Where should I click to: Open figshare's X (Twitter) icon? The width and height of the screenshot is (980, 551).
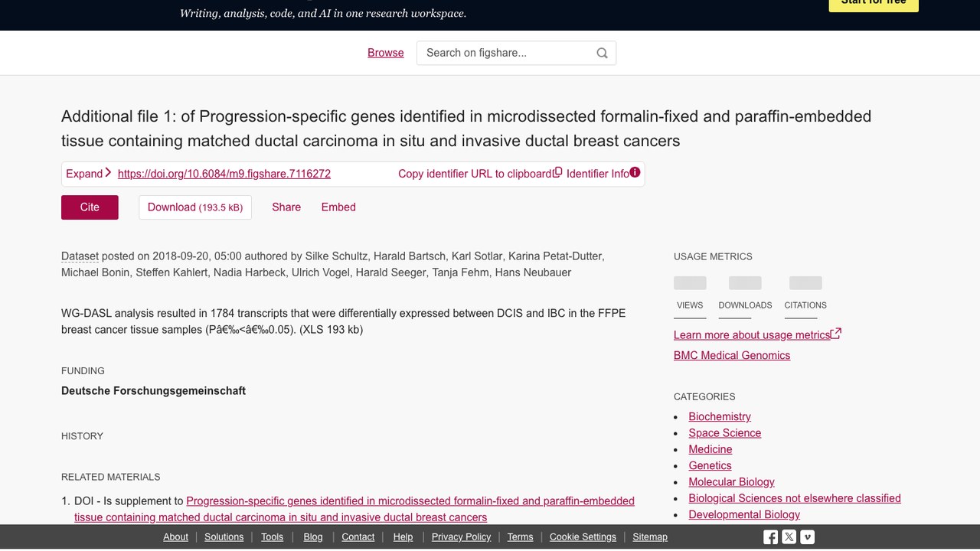click(789, 537)
